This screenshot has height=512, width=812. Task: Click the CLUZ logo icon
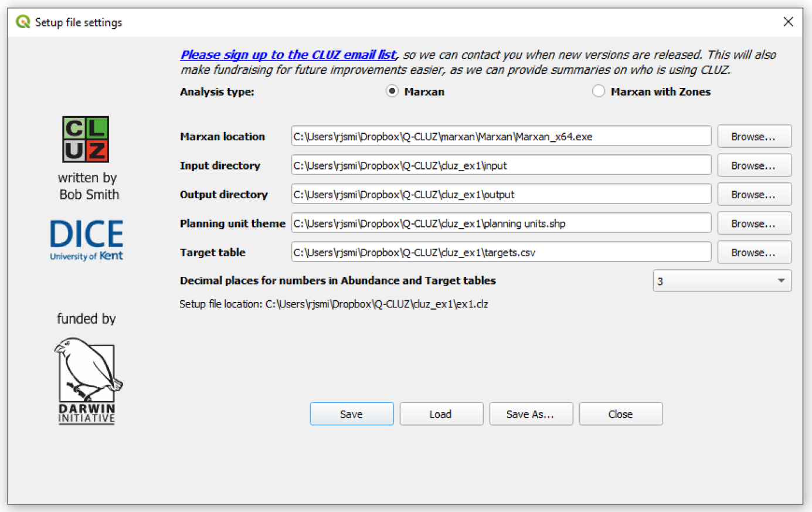86,139
